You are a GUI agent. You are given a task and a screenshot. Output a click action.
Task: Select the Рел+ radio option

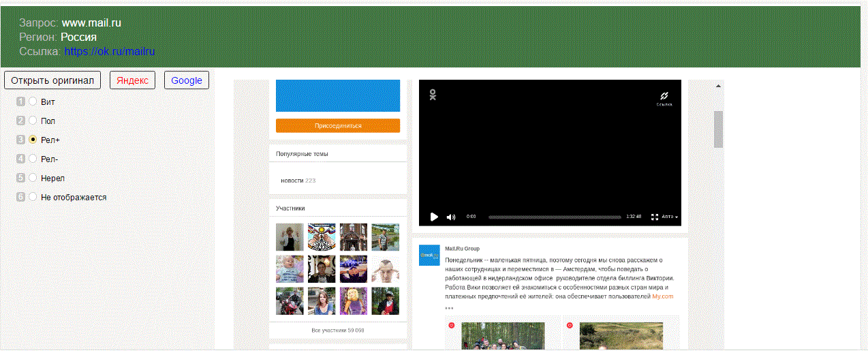33,140
